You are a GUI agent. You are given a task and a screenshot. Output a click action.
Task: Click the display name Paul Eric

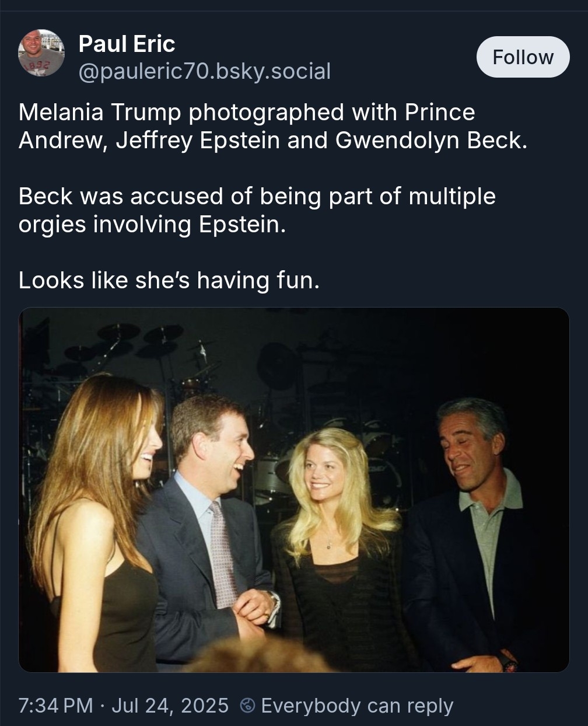point(127,44)
